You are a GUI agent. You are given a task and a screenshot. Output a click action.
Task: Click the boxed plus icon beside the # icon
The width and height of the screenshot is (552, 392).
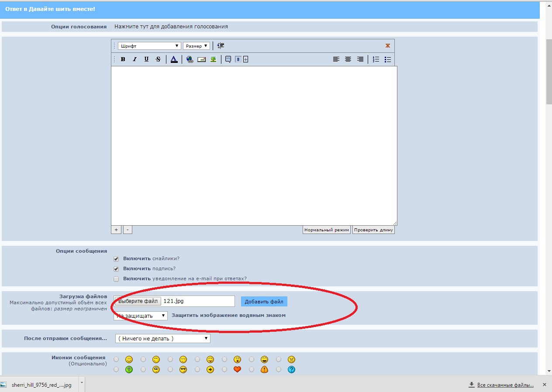[x=245, y=59]
